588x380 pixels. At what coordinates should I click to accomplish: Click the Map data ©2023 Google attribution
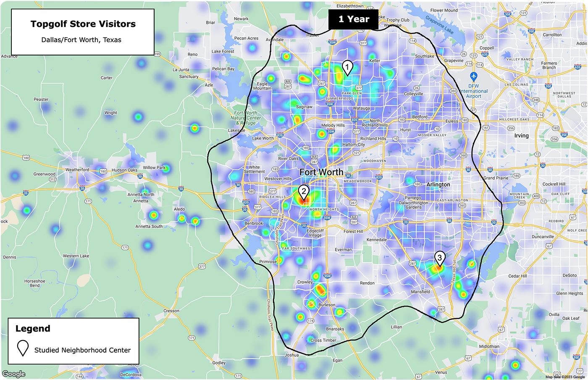[x=565, y=377]
